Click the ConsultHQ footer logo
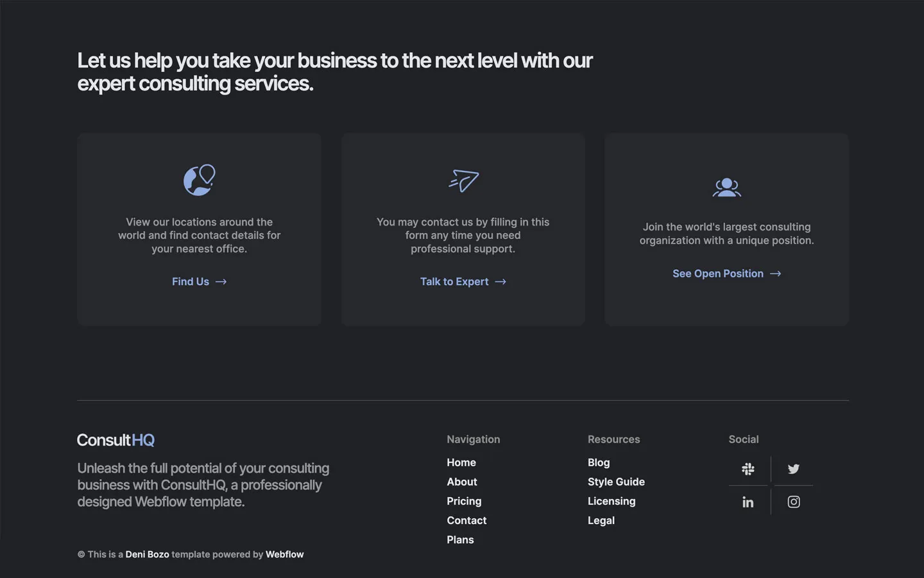Image resolution: width=924 pixels, height=578 pixels. (x=116, y=440)
